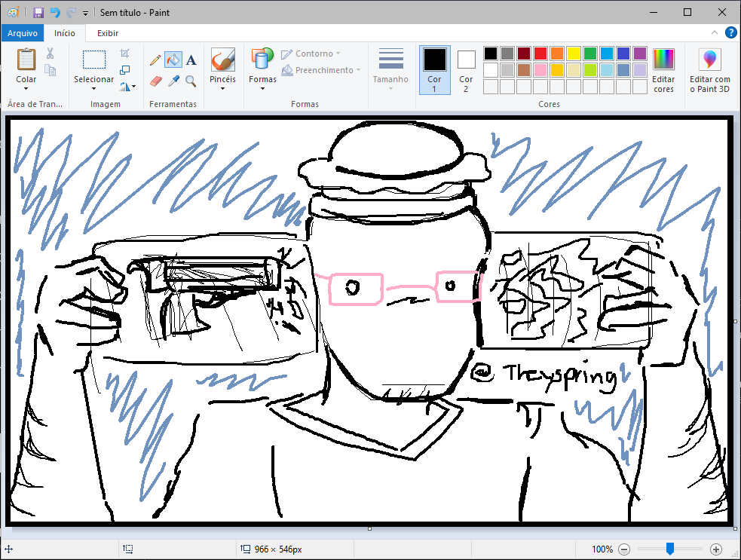The height and width of the screenshot is (560, 741).
Task: Pick the red color swatch
Action: pyautogui.click(x=540, y=54)
